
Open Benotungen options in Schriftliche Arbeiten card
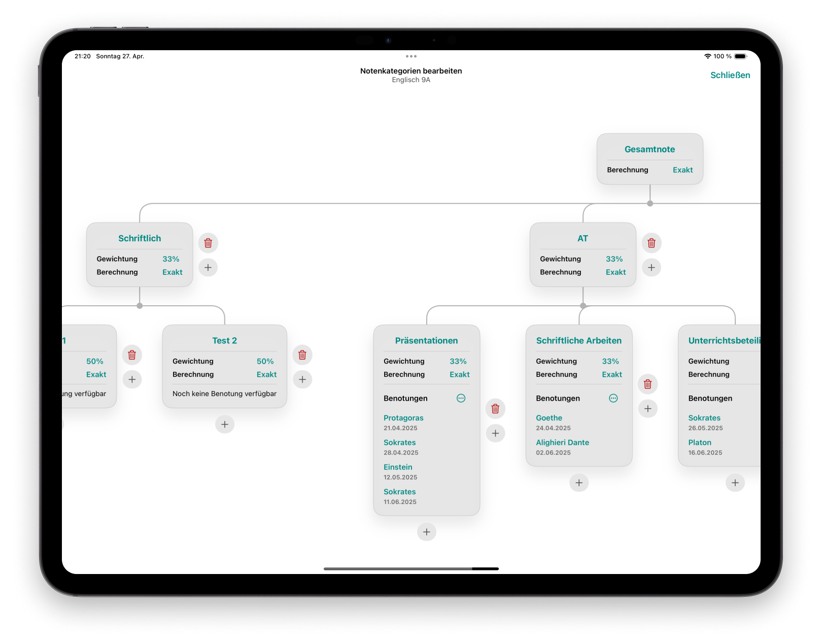613,398
